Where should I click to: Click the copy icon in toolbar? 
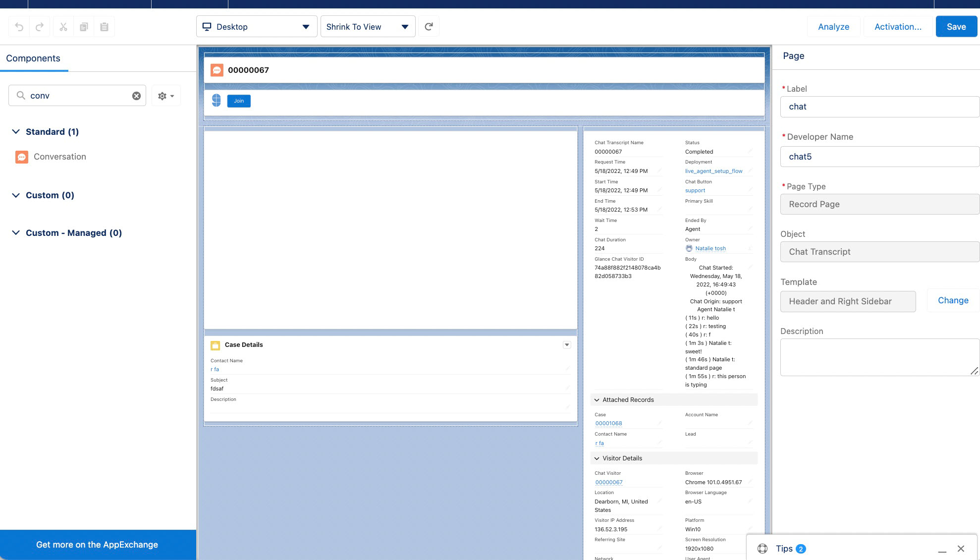(84, 27)
